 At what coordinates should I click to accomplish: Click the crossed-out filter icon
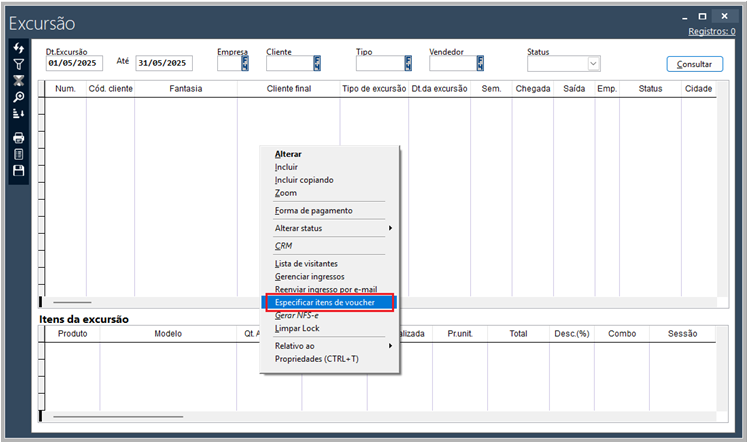18,80
